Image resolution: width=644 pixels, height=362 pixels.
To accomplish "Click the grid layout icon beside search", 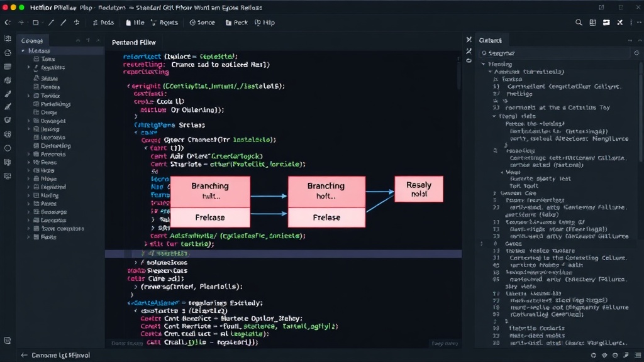I will (x=592, y=23).
